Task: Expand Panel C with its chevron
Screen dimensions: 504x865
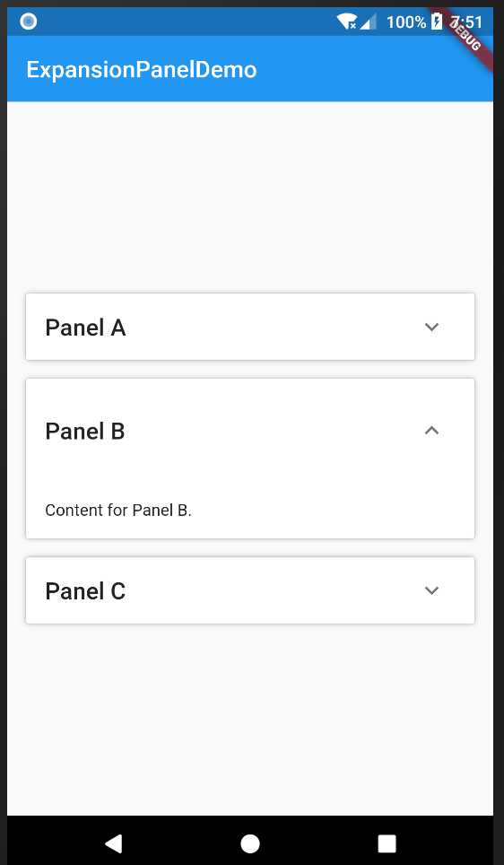Action: 431,590
